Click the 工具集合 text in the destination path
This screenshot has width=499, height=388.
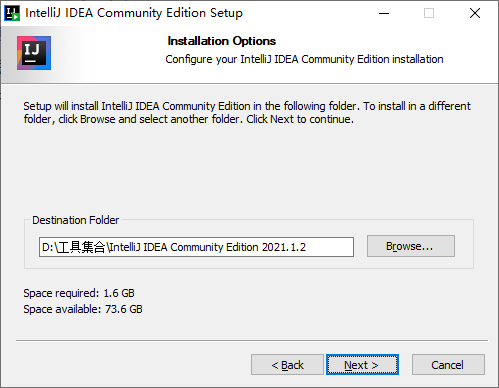(81, 247)
